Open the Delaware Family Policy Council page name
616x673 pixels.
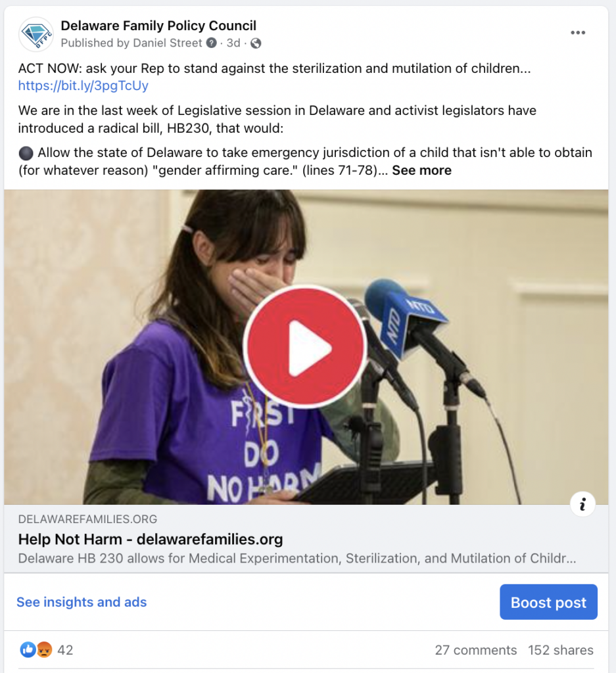pos(158,26)
